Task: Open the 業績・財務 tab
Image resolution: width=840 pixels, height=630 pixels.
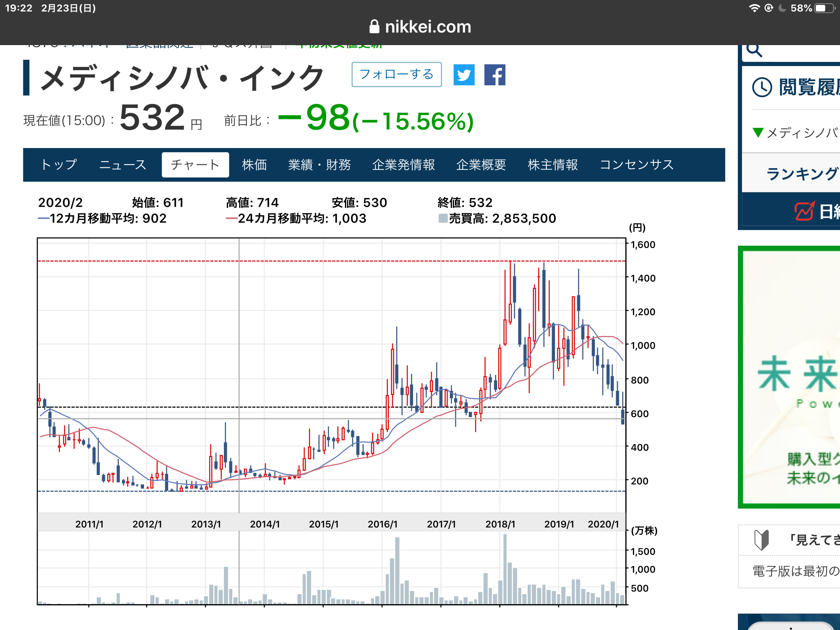Action: click(320, 165)
